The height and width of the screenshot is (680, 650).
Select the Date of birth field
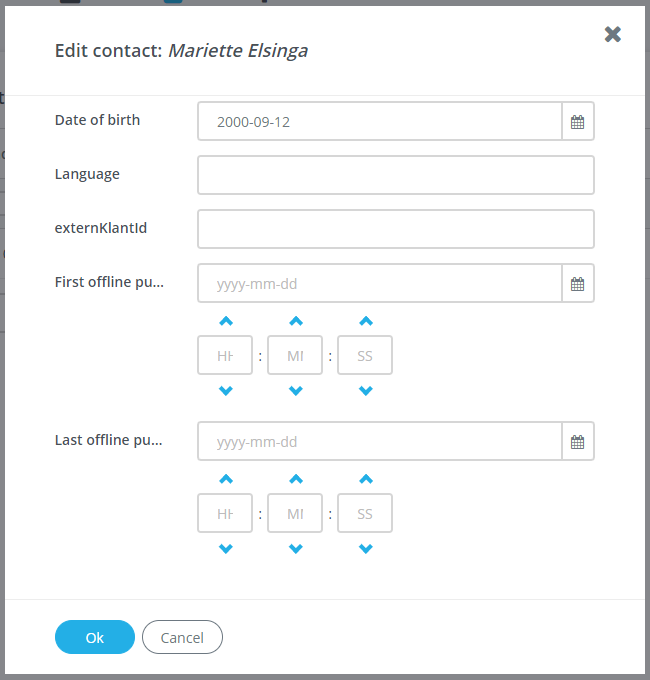click(x=380, y=122)
